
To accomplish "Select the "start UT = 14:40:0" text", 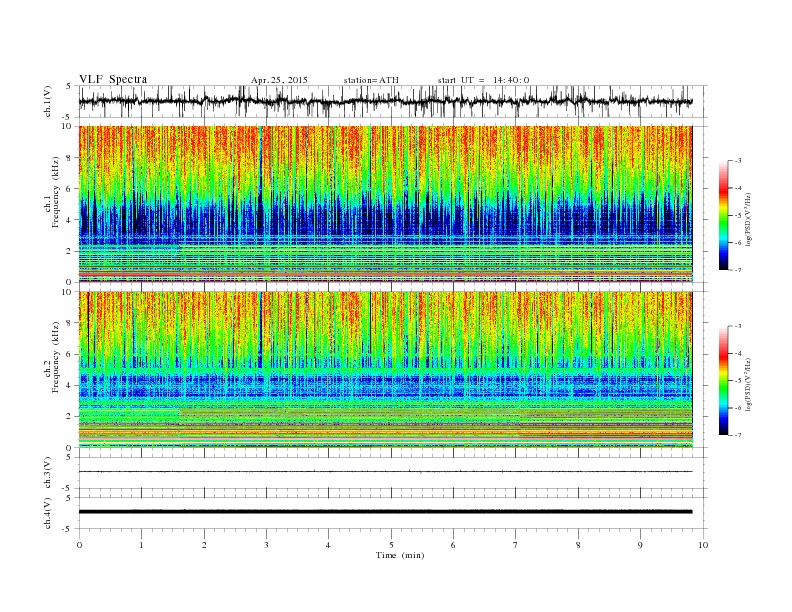I will tap(483, 80).
